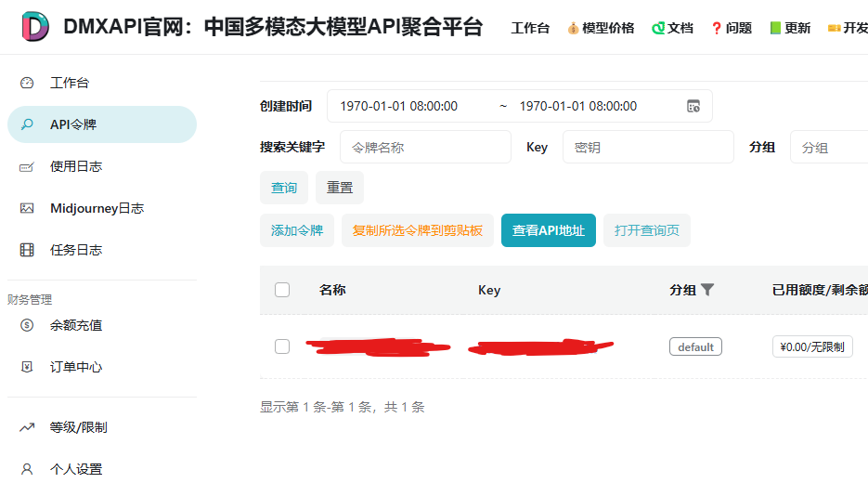Click the pagination summary 显示第 1 条
This screenshot has height=483, width=868.
click(343, 407)
